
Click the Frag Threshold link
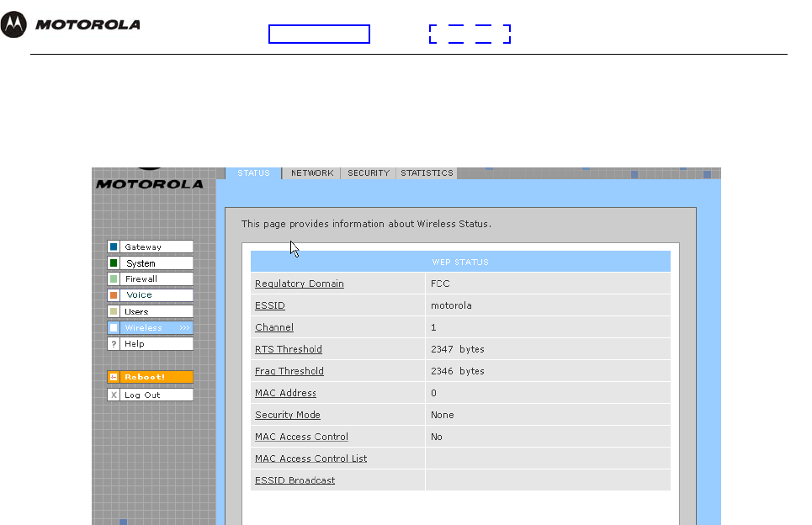(289, 371)
